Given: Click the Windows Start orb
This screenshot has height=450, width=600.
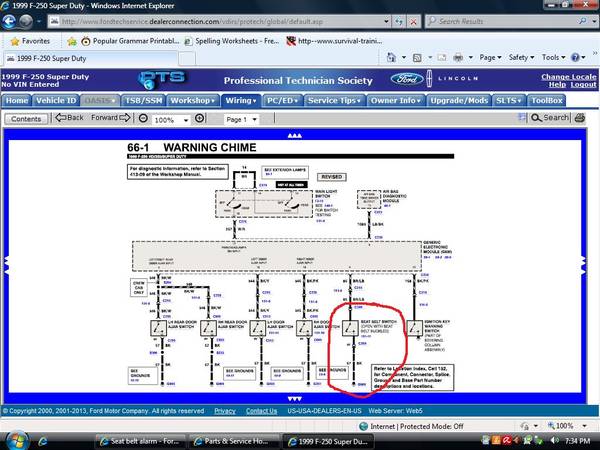Looking at the screenshot, I should pyautogui.click(x=15, y=440).
